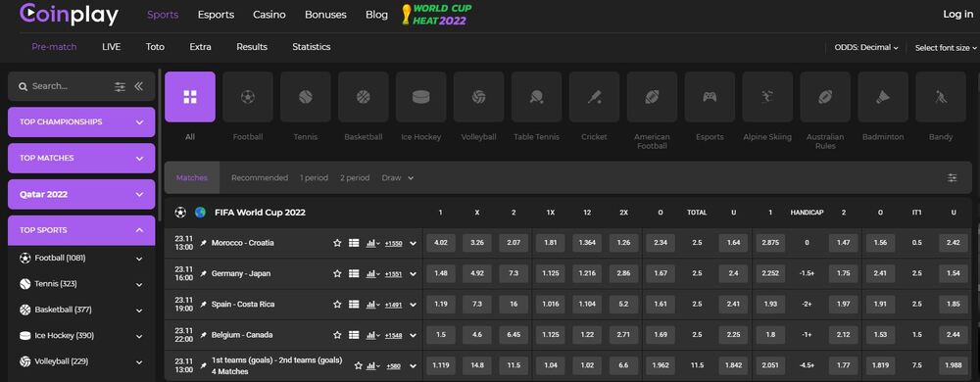Pin the Belgium - Canada match

tap(203, 335)
